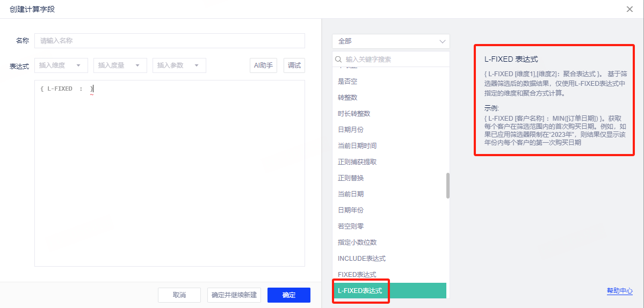Screen dimensions: 644x308
Task: Pick the INCLUDE表达式 list item
Action: 361,259
